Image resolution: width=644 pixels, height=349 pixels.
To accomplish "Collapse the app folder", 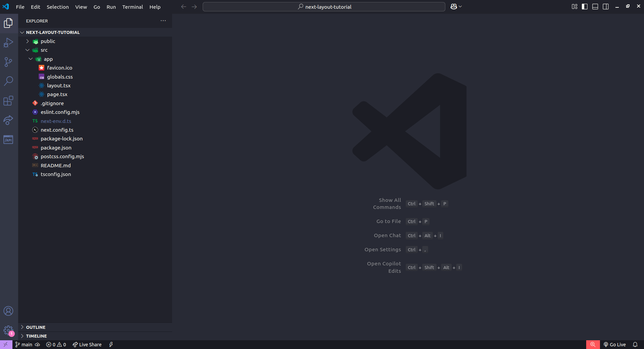I will pyautogui.click(x=95, y=59).
